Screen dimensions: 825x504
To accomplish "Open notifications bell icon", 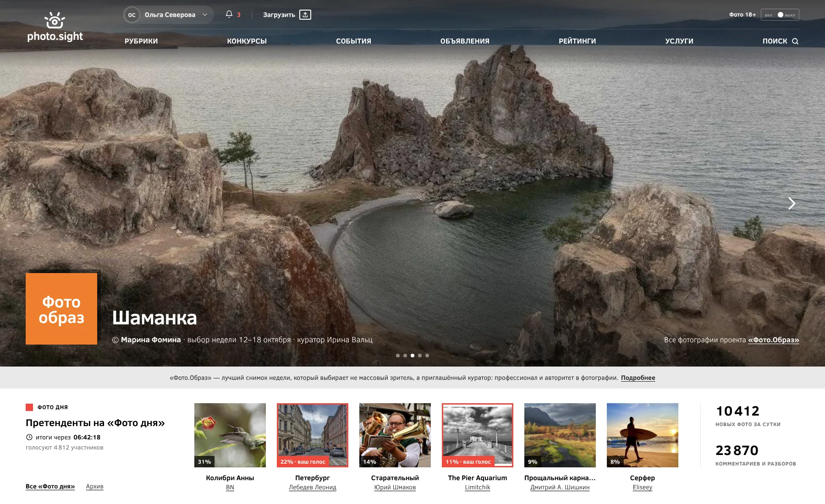I will tap(229, 14).
